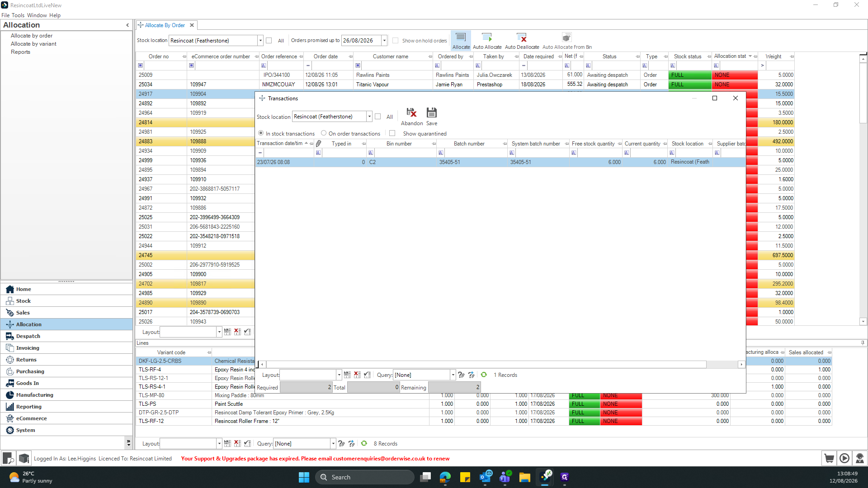Open the Returns module
Image resolution: width=868 pixels, height=488 pixels.
pos(66,360)
